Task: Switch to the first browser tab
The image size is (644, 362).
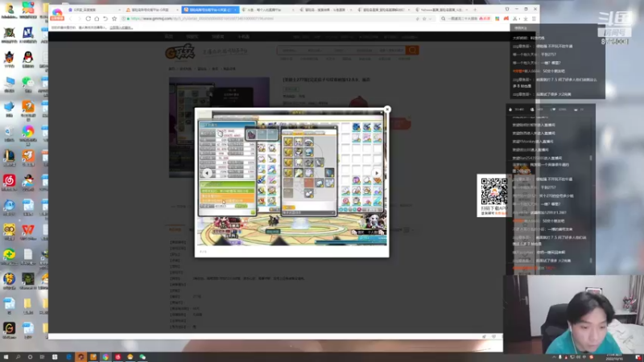Action: 93,10
